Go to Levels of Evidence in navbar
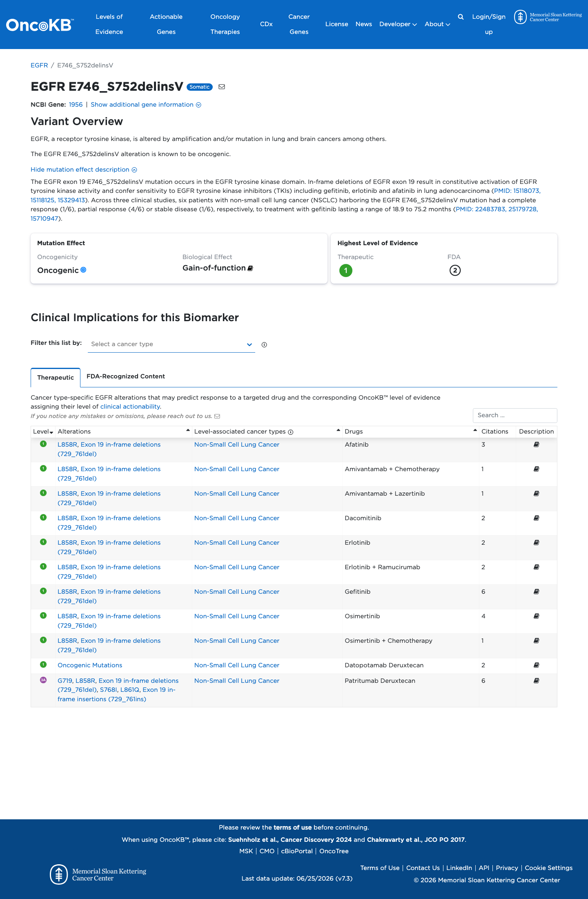588x899 pixels. pos(109,24)
